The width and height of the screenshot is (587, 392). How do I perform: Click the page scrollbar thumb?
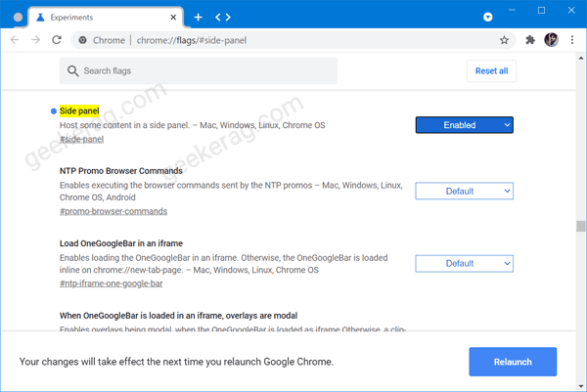(580, 226)
